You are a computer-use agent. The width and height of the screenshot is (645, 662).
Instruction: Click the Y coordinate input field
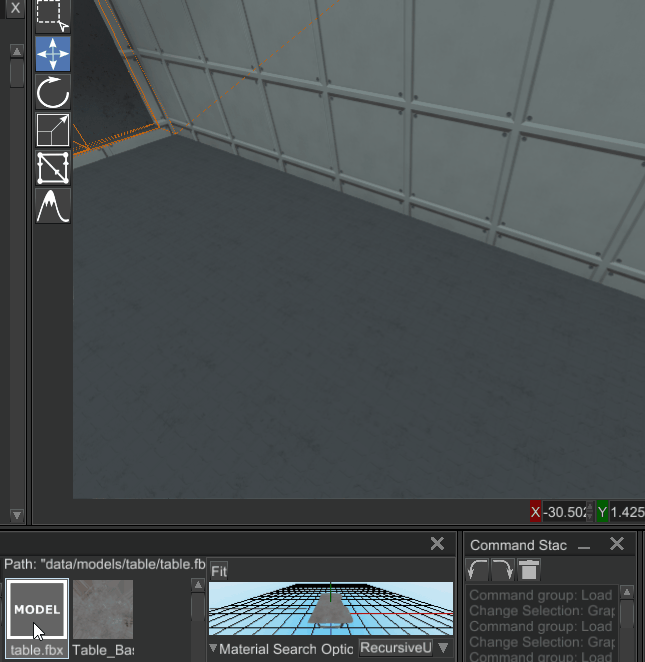pos(627,512)
